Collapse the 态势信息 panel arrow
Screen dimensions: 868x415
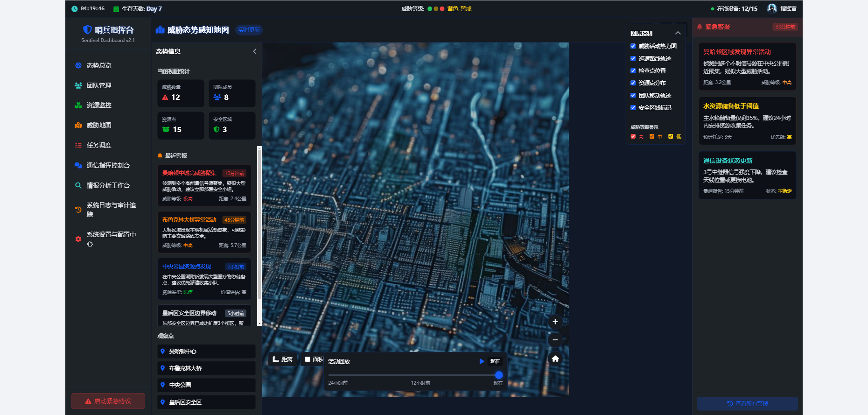pyautogui.click(x=254, y=51)
